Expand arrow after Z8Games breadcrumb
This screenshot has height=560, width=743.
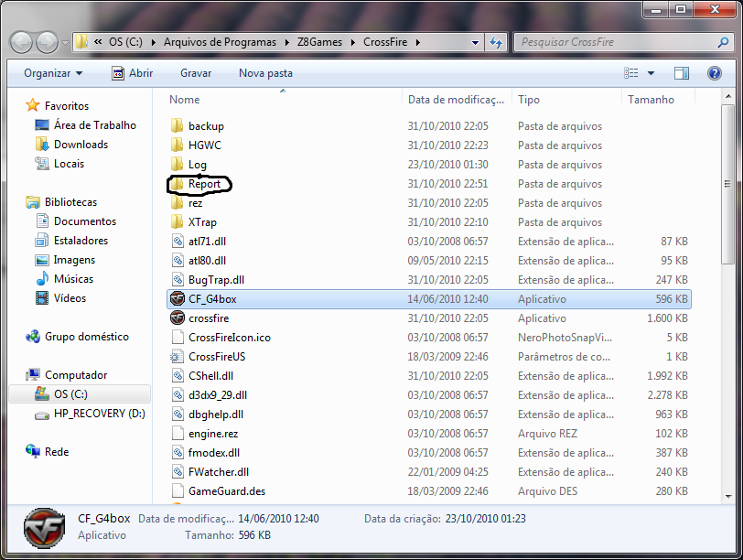[353, 42]
